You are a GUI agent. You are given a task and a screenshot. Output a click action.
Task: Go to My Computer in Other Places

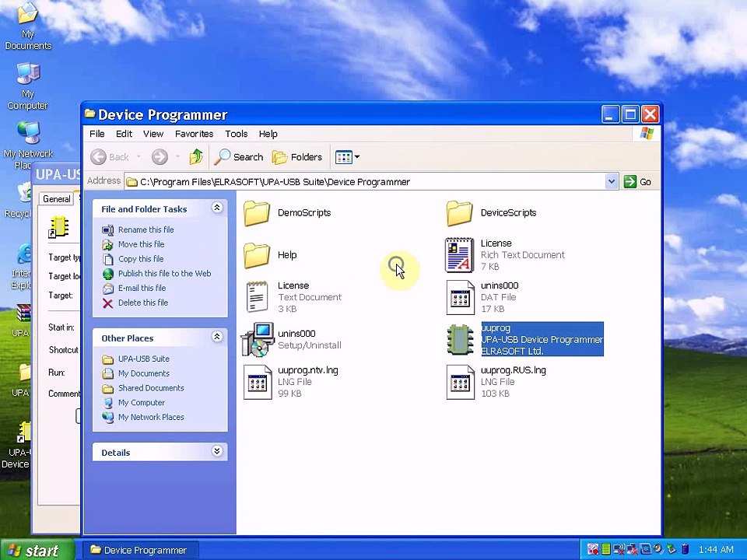[x=142, y=402]
